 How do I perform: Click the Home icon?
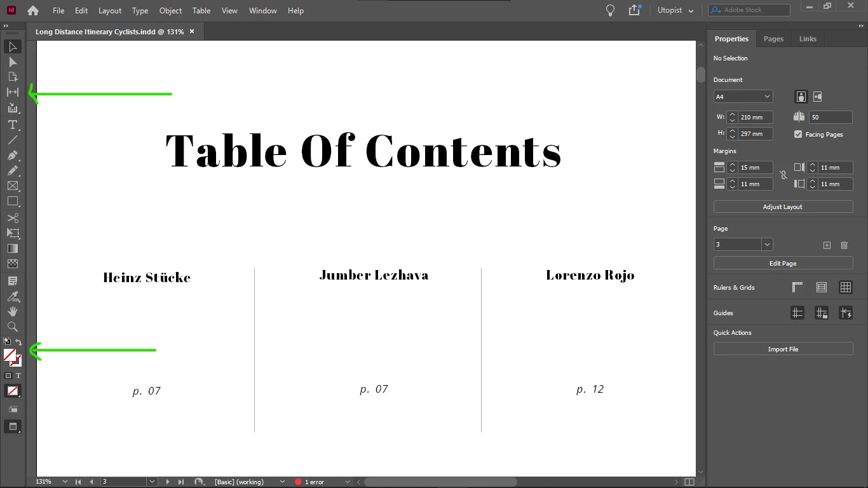click(33, 10)
